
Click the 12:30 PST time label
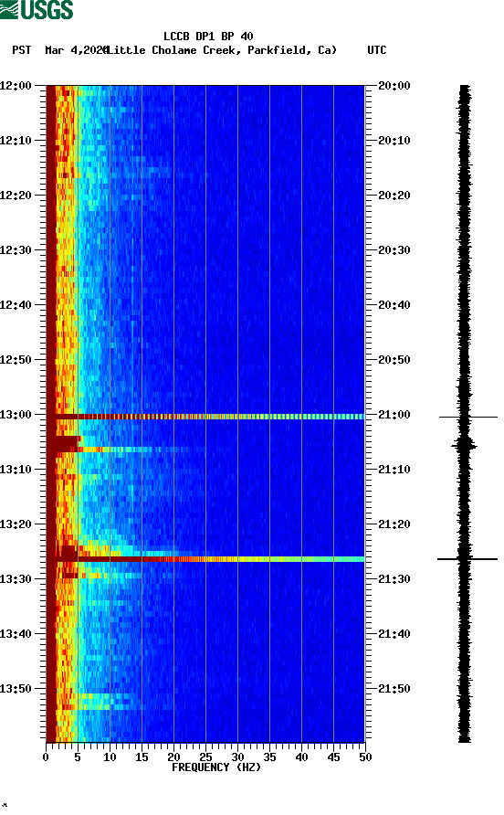click(x=16, y=250)
